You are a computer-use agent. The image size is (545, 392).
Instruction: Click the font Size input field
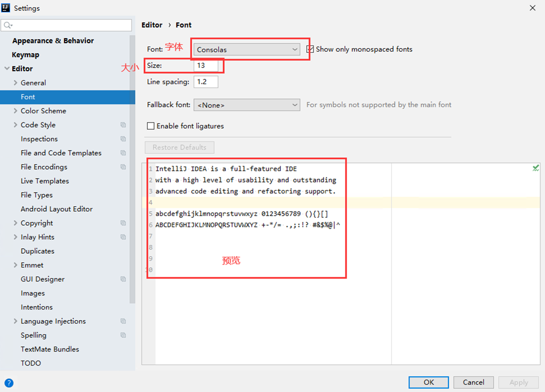[206, 65]
